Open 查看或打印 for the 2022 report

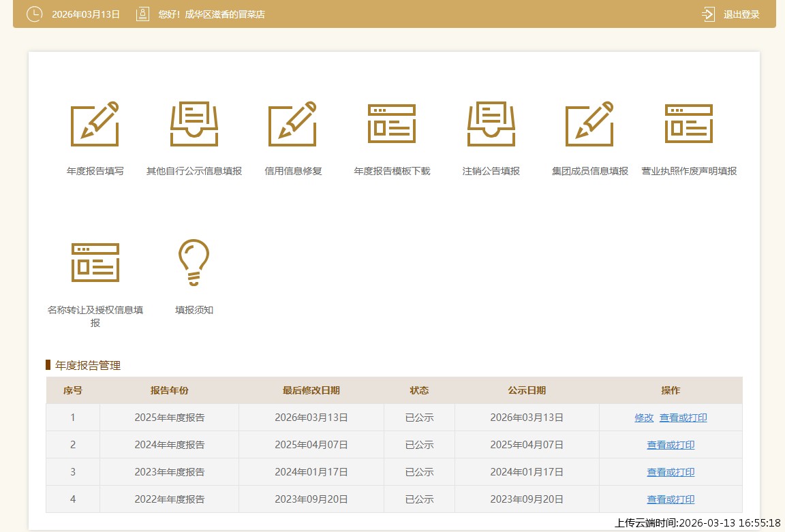coord(671,499)
